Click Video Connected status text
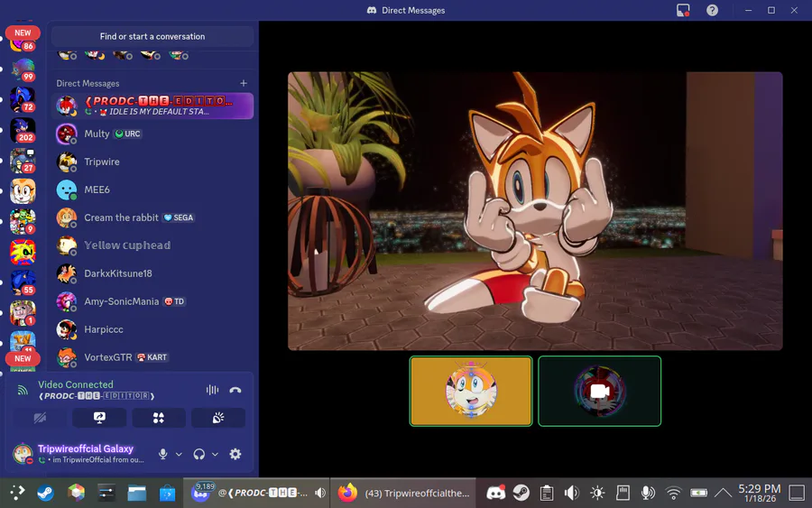The image size is (812, 508). [75, 384]
